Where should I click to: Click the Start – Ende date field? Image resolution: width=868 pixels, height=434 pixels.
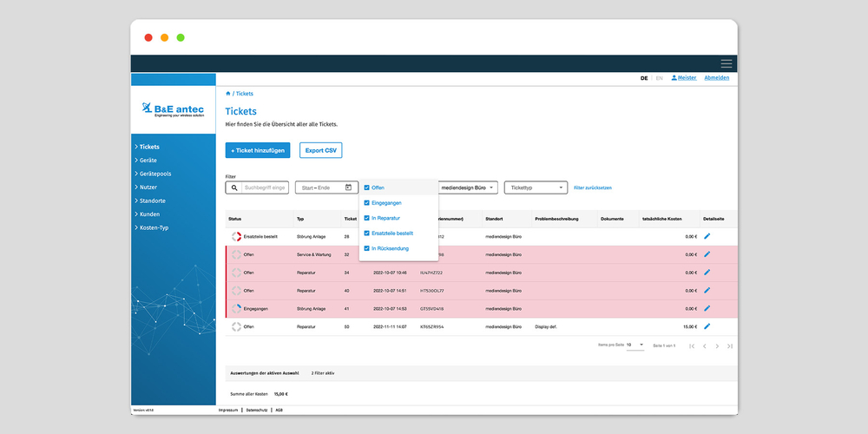tap(326, 187)
